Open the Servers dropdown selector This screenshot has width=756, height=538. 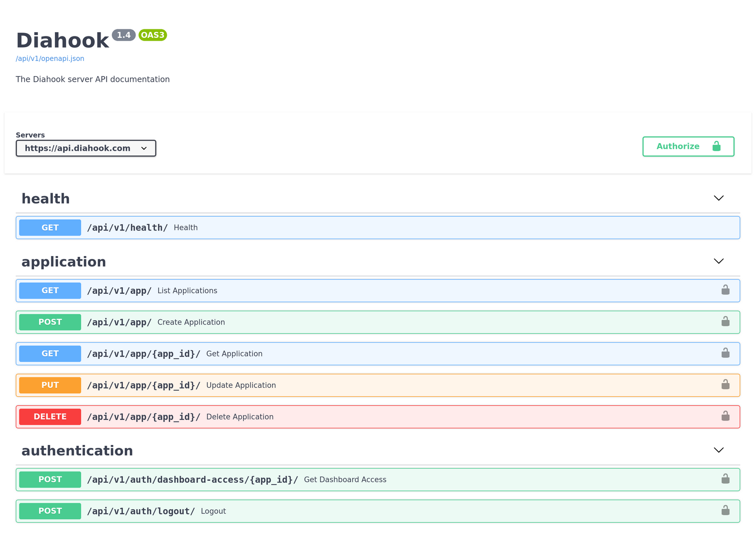[x=86, y=148]
